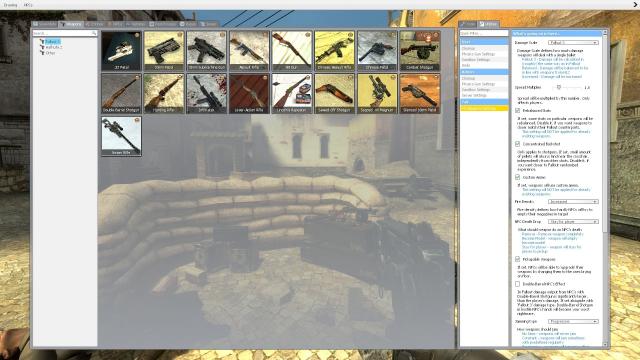Collapse the User category header in Utilities
640x360 pixels.
(x=484, y=42)
